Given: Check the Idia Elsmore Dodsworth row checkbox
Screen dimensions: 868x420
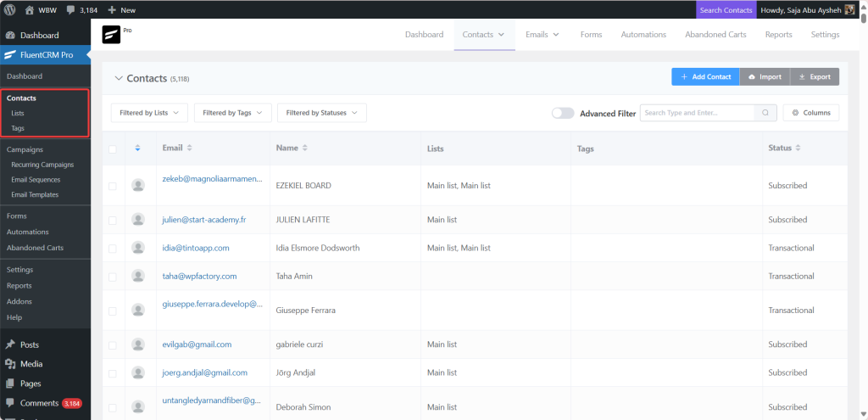Looking at the screenshot, I should (x=113, y=249).
